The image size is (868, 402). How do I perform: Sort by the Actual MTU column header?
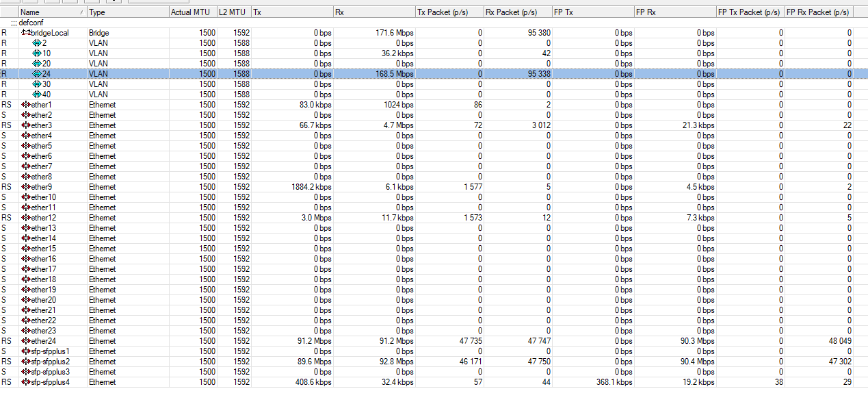click(x=193, y=12)
